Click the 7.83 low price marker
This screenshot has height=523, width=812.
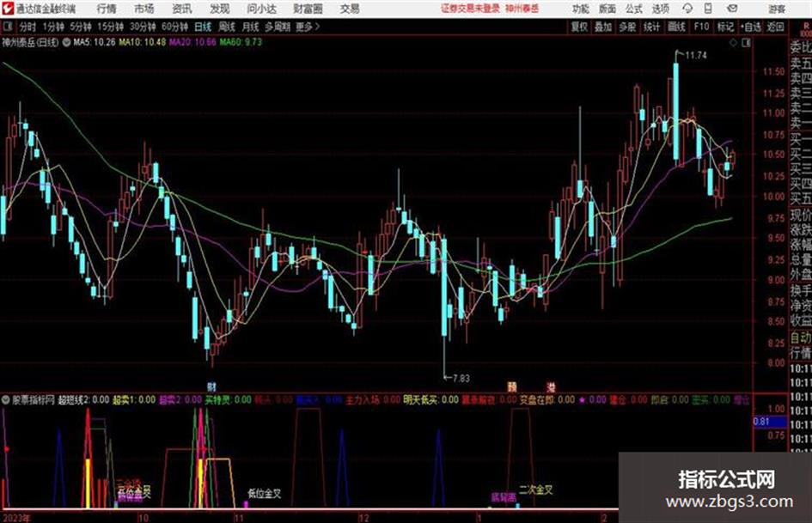click(461, 379)
